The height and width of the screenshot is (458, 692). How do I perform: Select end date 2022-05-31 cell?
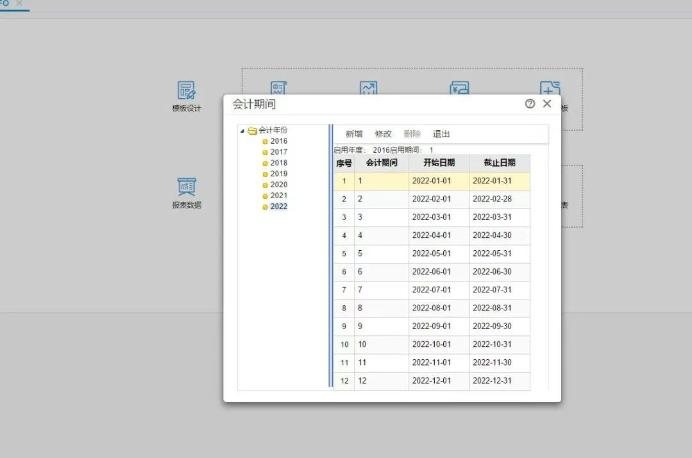[x=500, y=254]
